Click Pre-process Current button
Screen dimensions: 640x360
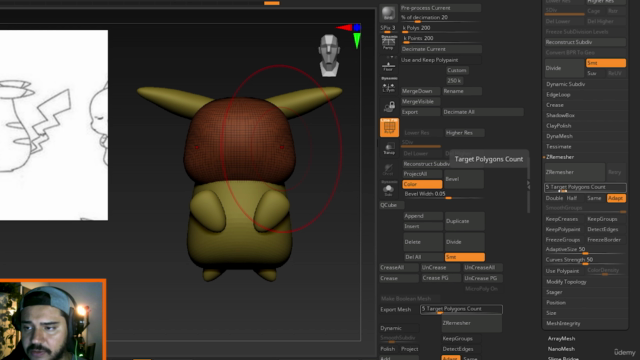440,8
